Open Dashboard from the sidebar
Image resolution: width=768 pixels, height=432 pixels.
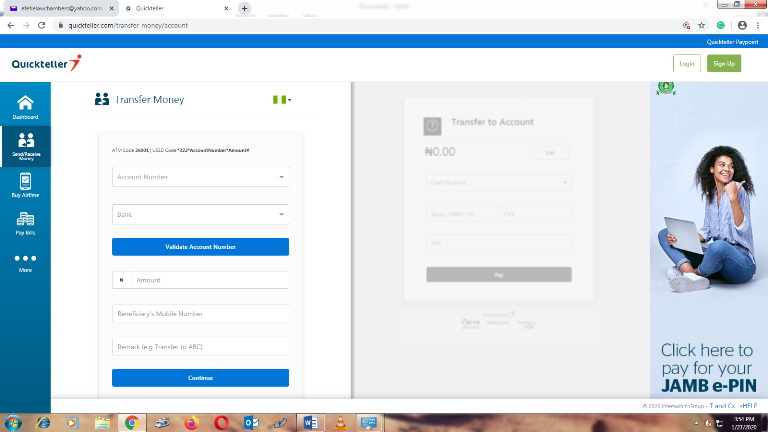coord(25,106)
